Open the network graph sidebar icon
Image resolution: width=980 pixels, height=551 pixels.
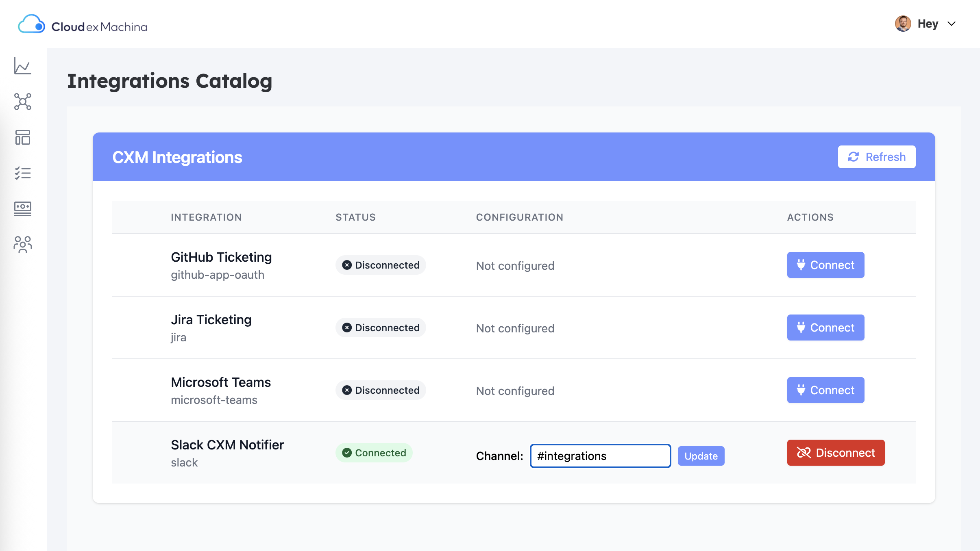[23, 102]
